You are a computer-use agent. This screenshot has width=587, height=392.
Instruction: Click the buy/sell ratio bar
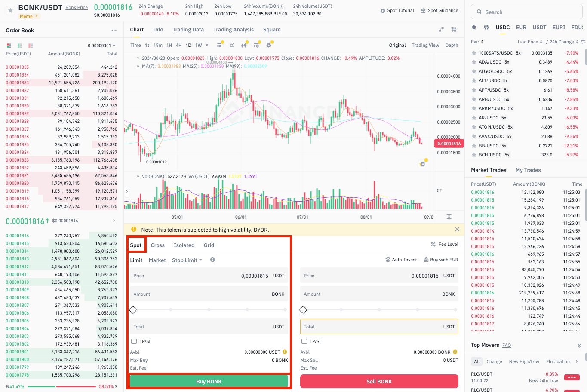tap(62, 386)
